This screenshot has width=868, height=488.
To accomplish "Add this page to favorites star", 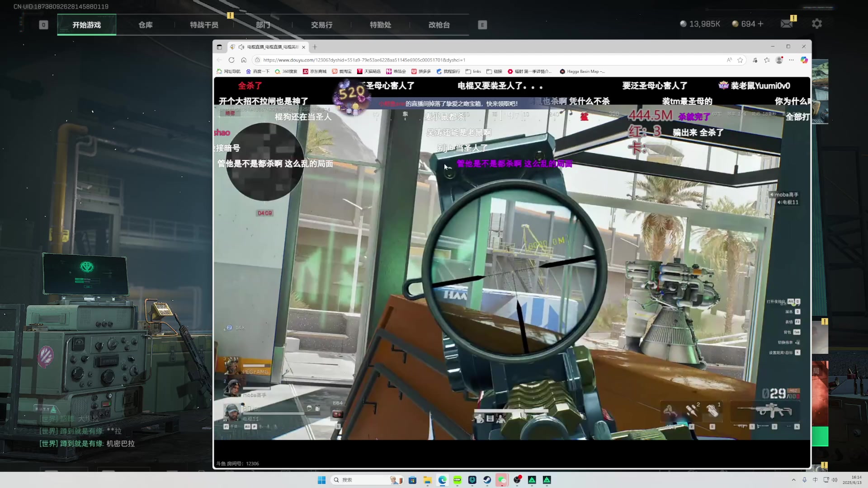I will click(x=740, y=60).
